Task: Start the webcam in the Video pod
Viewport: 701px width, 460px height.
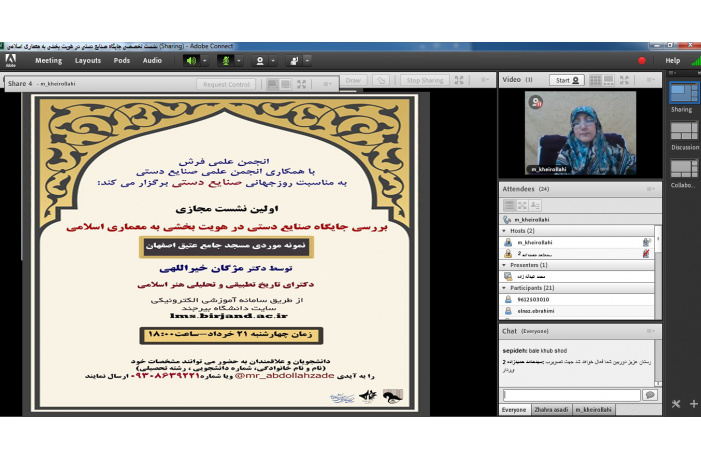Action: pos(567,80)
